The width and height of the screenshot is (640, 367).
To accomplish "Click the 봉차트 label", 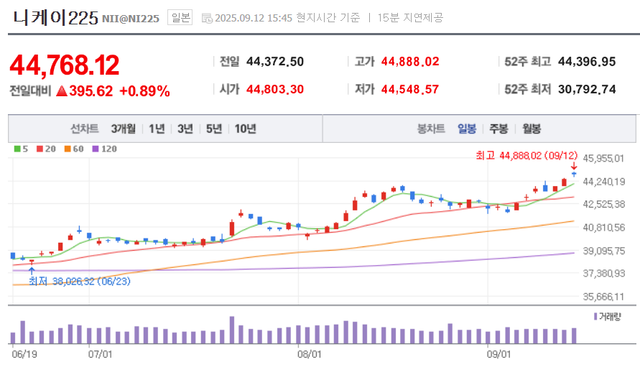I will [431, 129].
